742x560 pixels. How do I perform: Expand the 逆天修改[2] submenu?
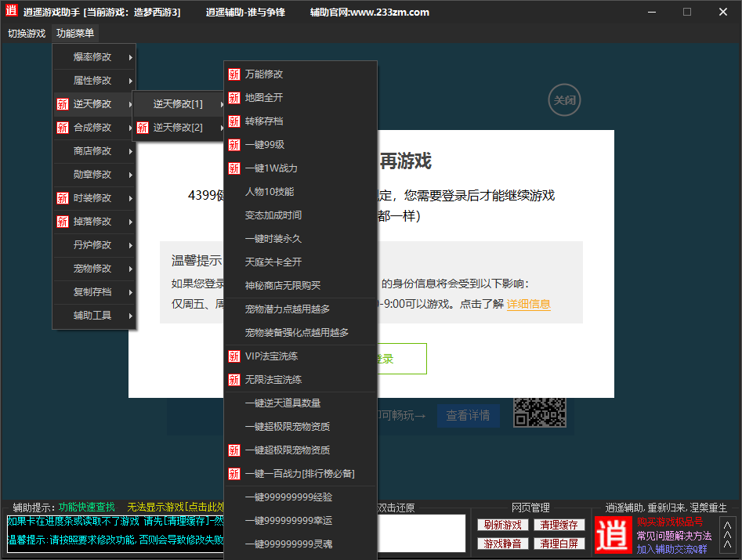[x=176, y=127]
